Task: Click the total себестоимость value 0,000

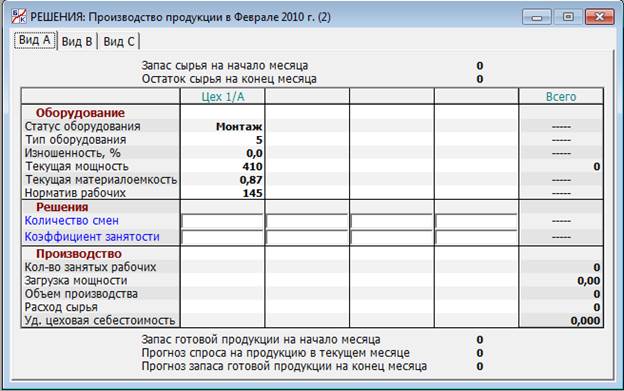Action: click(585, 321)
